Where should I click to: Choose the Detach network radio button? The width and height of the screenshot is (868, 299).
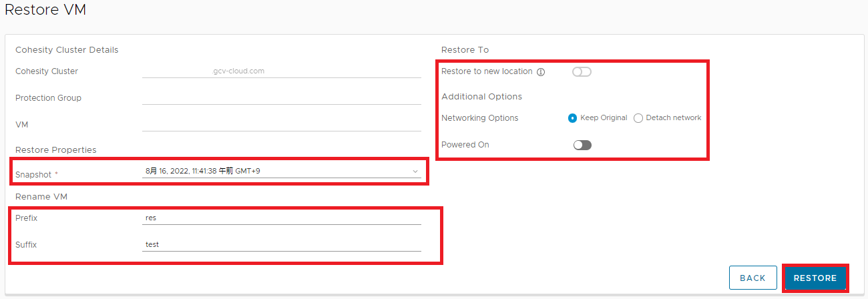click(638, 118)
